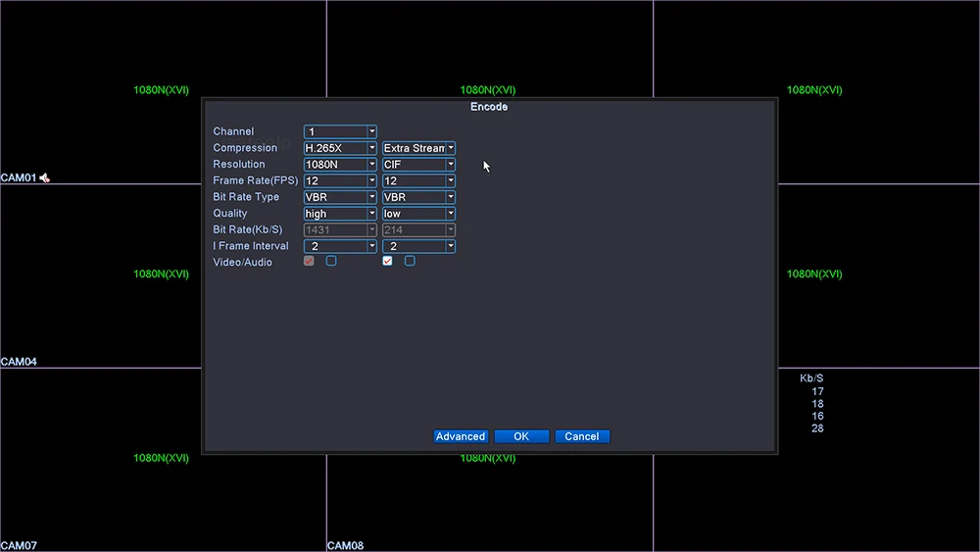Image resolution: width=980 pixels, height=552 pixels.
Task: Expand the 1080N resolution dropdown
Action: click(340, 165)
